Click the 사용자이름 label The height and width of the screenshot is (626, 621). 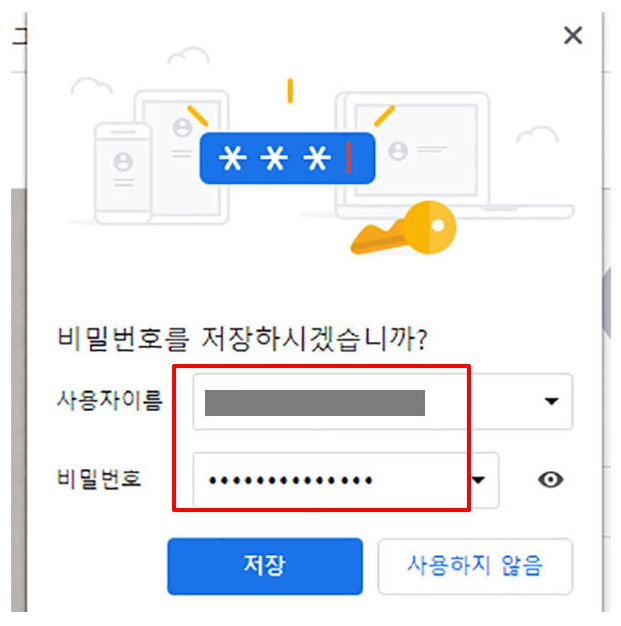[110, 400]
